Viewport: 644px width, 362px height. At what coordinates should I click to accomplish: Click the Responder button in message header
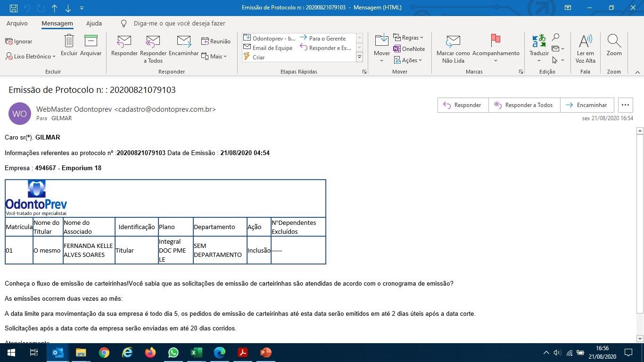(x=462, y=105)
